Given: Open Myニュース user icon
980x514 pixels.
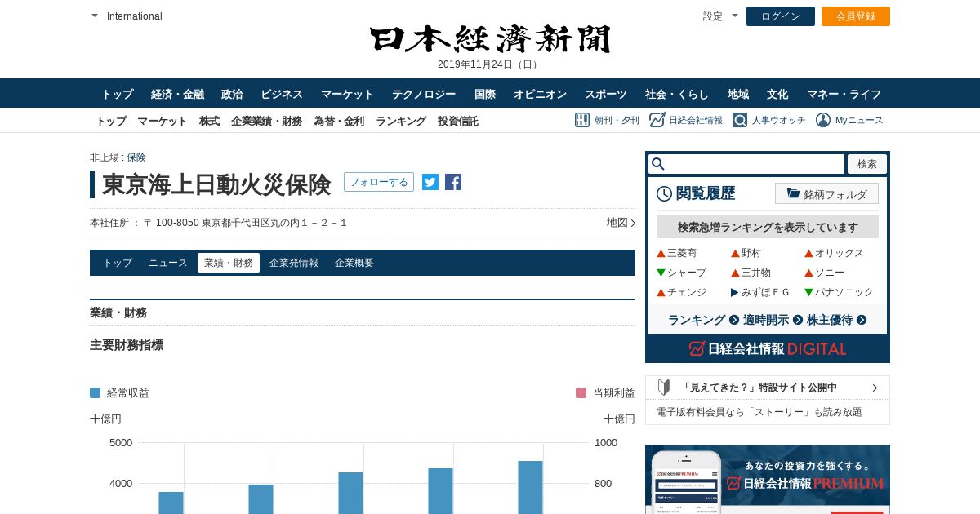Looking at the screenshot, I should click(823, 120).
